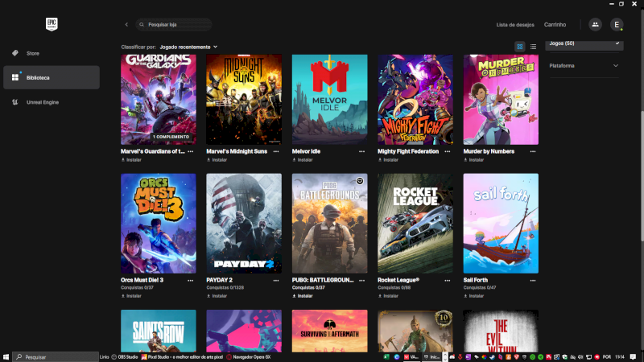Click Instalar under Mighty Fight Federation
The height and width of the screenshot is (362, 644).
388,160
